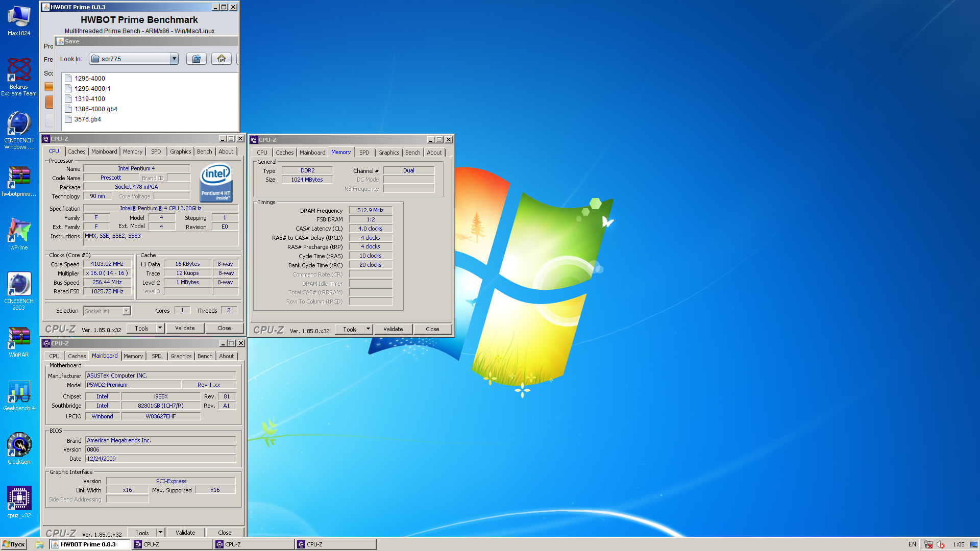
Task: Click Close button in Memory window
Action: pos(432,329)
